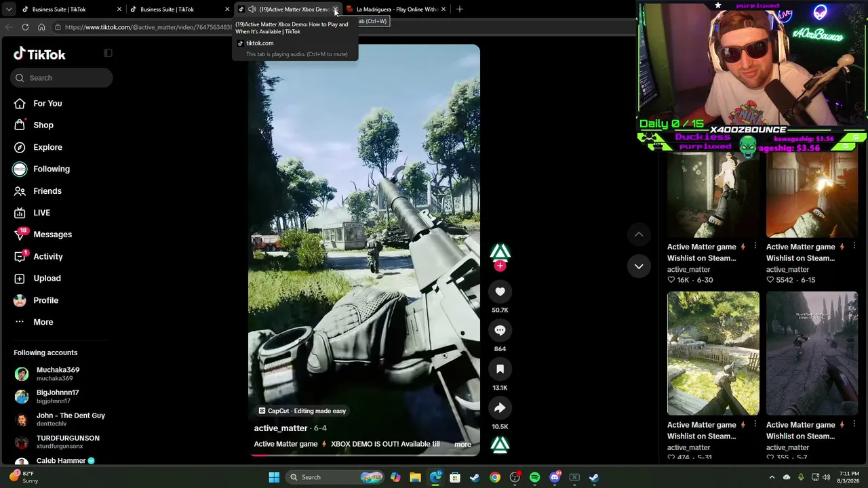This screenshot has height=488, width=868.
Task: Open Spotify from the taskbar
Action: point(534,477)
